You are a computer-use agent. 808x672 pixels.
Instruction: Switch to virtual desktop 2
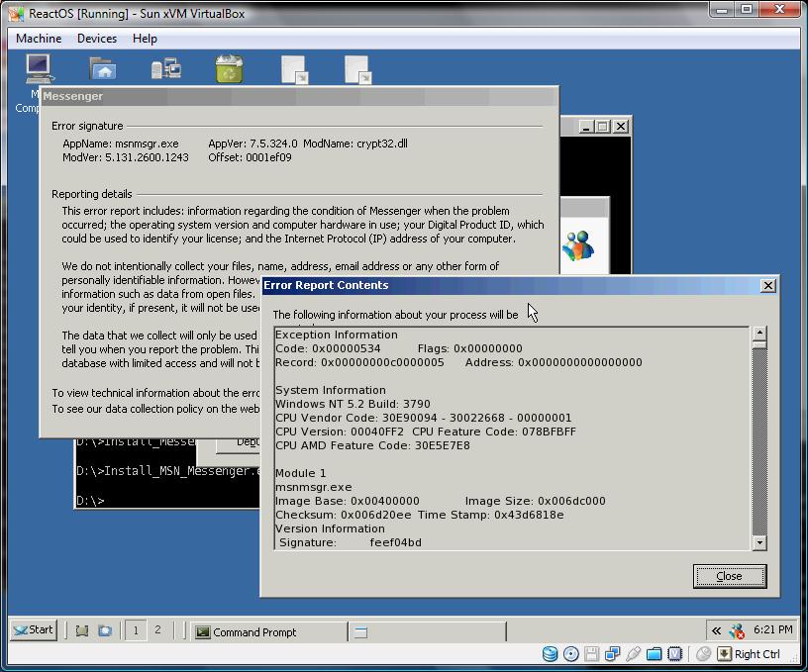tap(157, 629)
